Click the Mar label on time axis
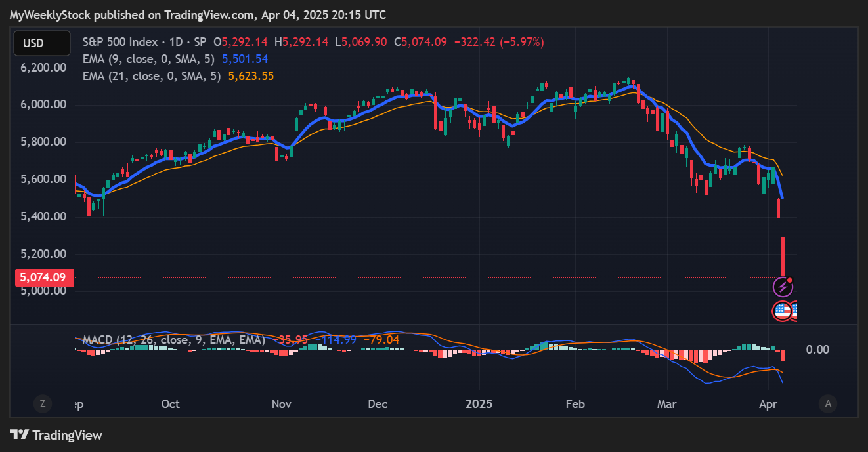868x452 pixels. [x=668, y=404]
